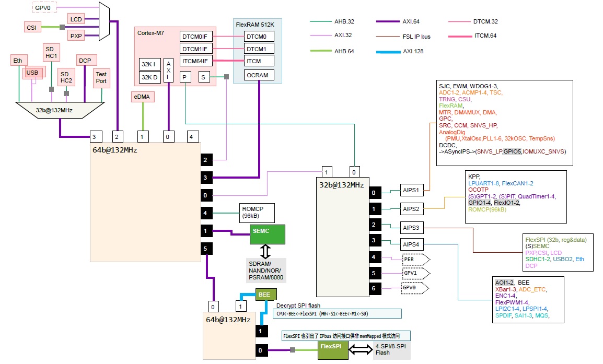This screenshot has height=364, width=603.
Task: Click the 32K D cache box
Action: (149, 77)
